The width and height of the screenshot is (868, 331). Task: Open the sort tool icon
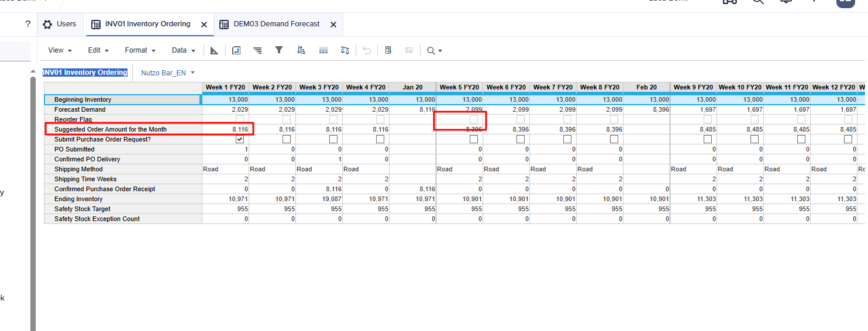click(301, 50)
